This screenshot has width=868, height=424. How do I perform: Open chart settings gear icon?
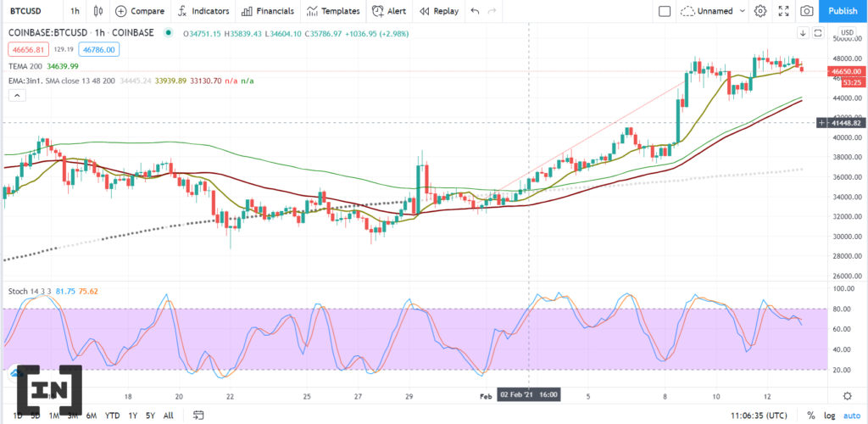tap(760, 11)
